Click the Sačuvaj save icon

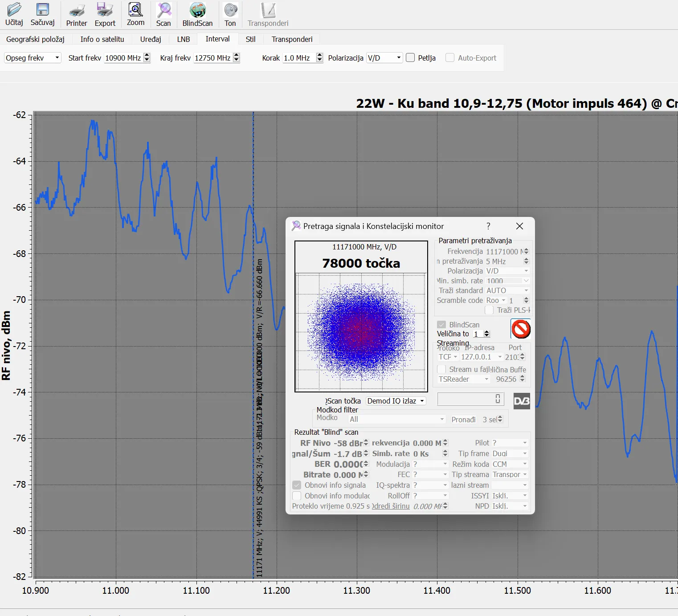tap(42, 10)
